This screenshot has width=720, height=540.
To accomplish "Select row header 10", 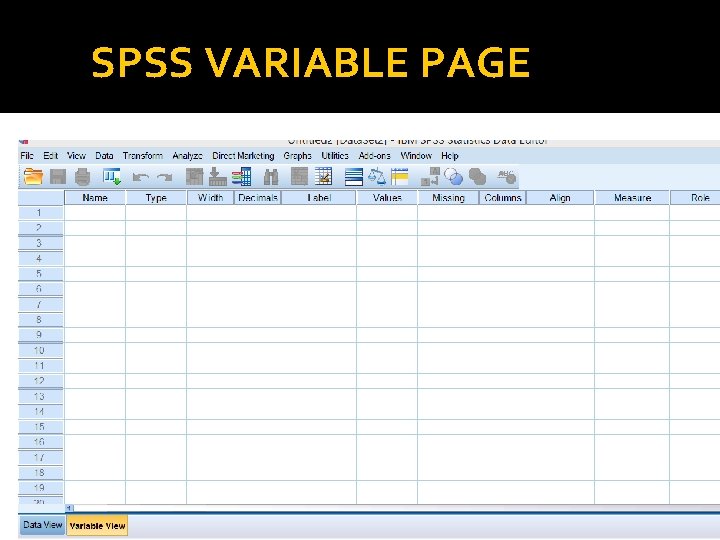I will (40, 350).
